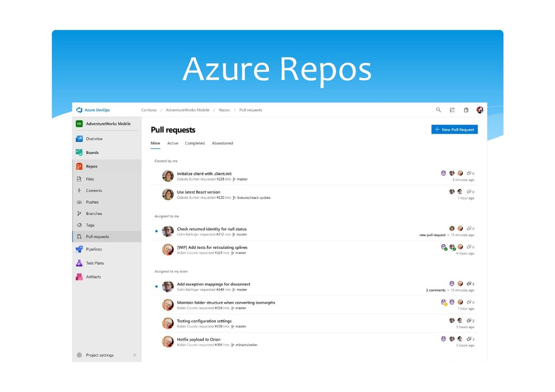Screen dimensions: 555x392
Task: Open the marketplace shopping bag icon
Action: [466, 110]
